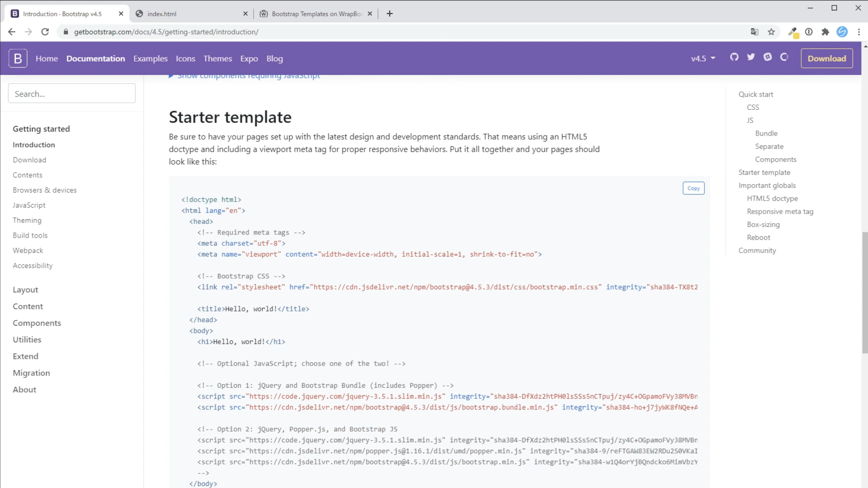Open Expo in the navbar

249,58
